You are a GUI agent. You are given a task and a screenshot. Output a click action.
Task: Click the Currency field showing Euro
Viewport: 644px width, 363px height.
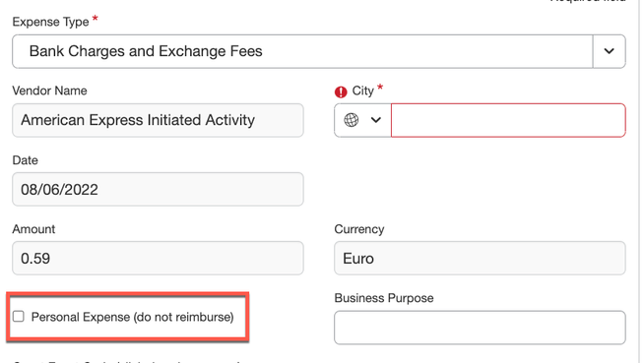tap(480, 258)
